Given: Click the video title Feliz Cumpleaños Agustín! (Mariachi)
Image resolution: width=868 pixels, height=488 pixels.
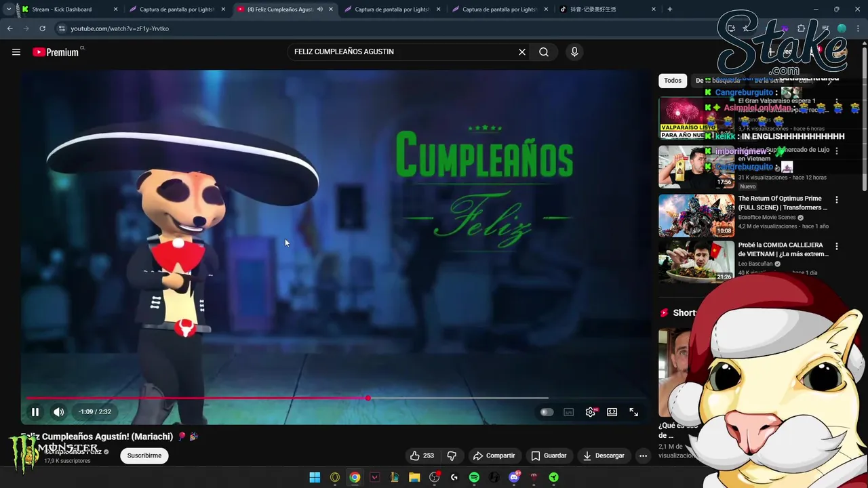Looking at the screenshot, I should (x=98, y=436).
